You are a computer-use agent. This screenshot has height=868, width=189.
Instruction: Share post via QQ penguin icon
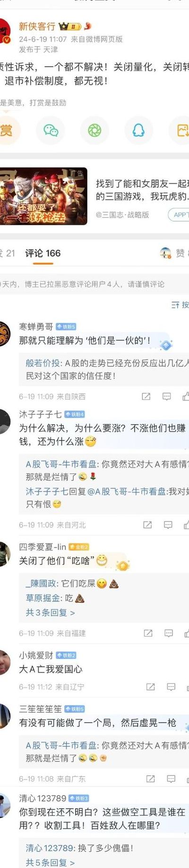138,130
